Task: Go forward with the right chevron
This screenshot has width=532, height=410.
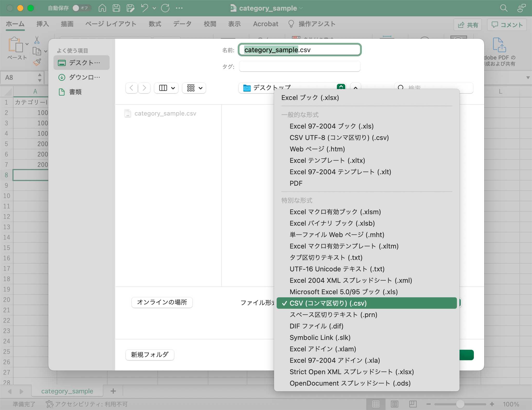Action: click(x=144, y=88)
